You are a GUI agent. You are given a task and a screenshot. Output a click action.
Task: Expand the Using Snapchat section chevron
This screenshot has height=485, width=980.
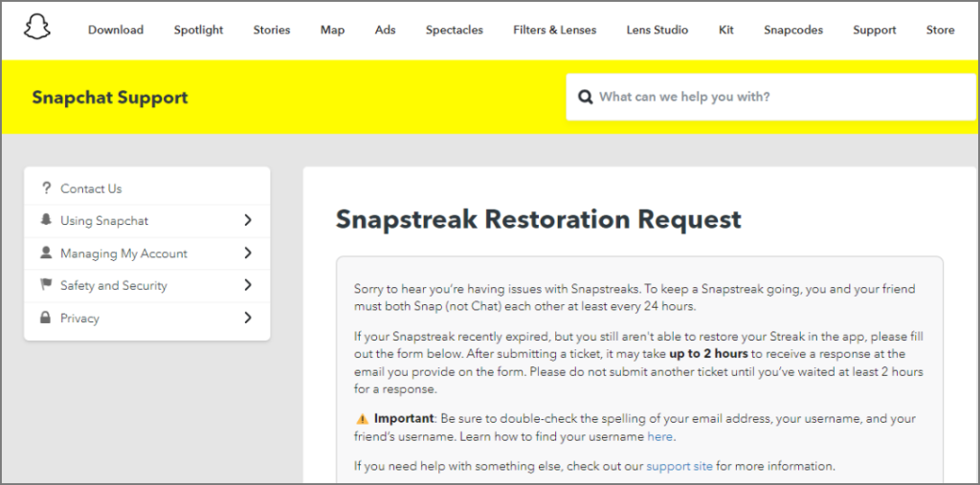pos(248,221)
